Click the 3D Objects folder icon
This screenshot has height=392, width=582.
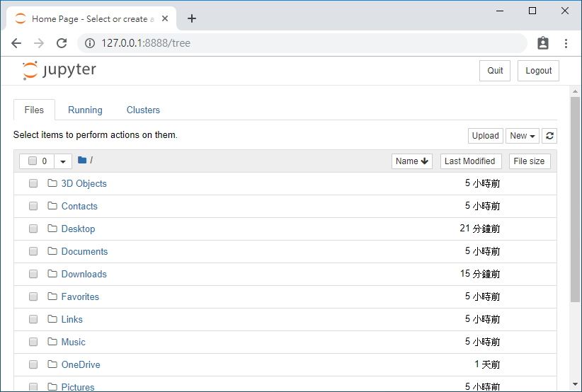point(52,183)
